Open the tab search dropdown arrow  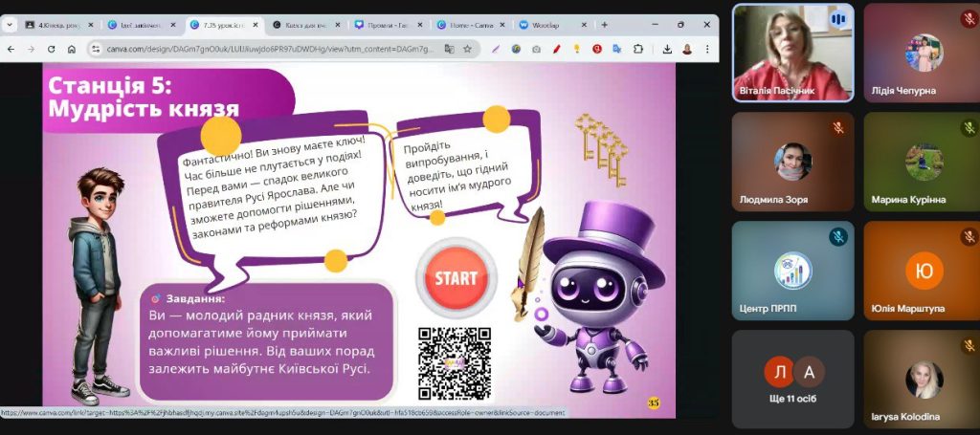11,24
